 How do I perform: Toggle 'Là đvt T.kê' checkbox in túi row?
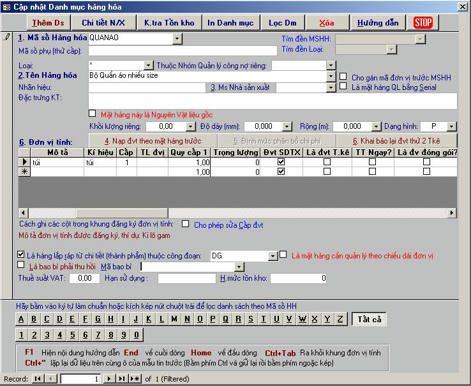coord(327,162)
